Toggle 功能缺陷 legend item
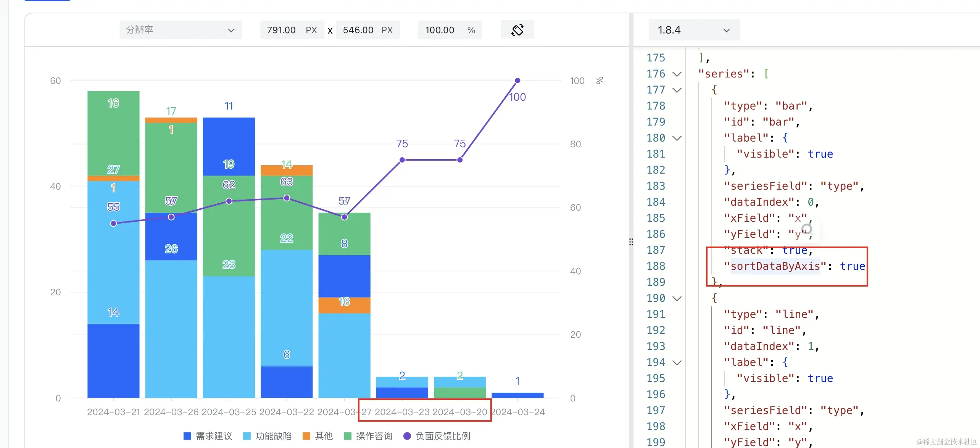Viewport: 980px width, 448px height. [273, 436]
